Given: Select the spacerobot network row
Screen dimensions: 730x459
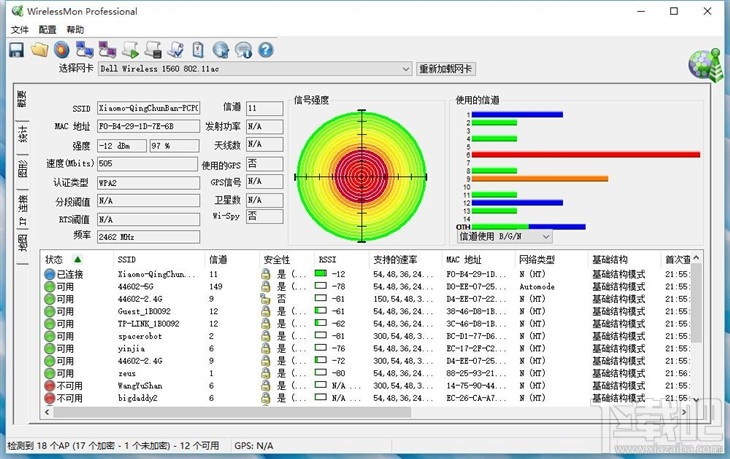Looking at the screenshot, I should [365, 336].
